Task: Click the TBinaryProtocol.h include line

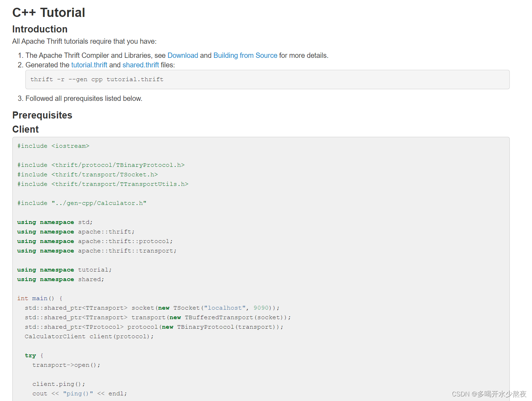Action: coord(101,165)
